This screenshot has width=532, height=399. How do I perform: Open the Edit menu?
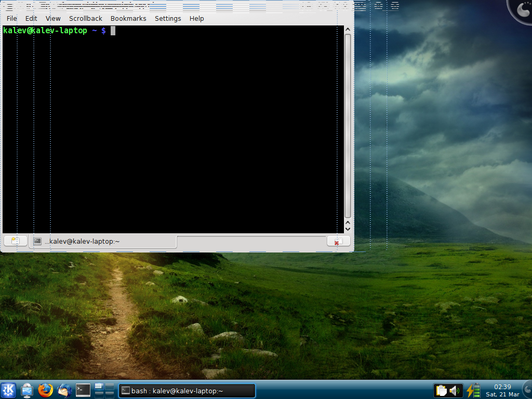tap(31, 18)
